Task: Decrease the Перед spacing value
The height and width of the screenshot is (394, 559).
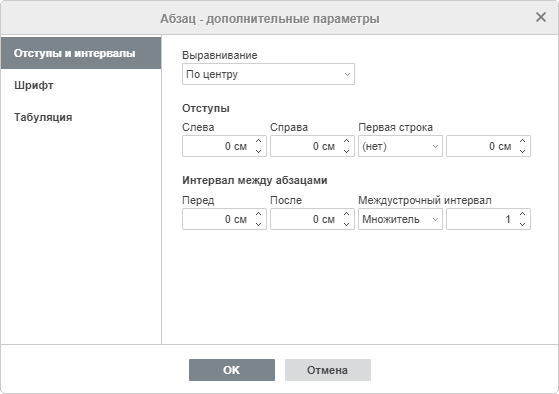Action: (259, 224)
